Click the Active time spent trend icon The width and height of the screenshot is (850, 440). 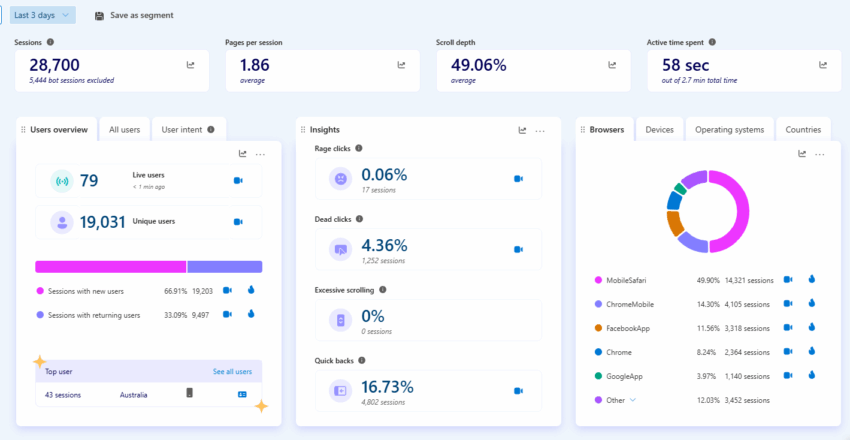[823, 65]
